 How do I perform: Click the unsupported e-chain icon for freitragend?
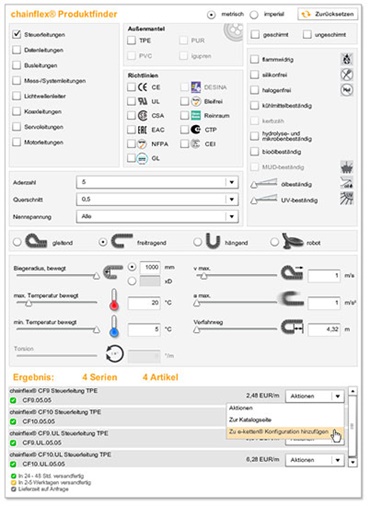121,241
